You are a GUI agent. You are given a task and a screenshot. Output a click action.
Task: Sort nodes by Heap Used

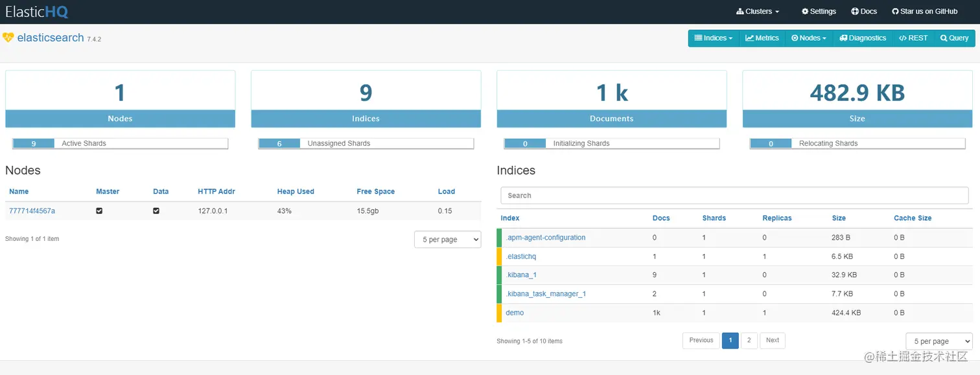296,192
